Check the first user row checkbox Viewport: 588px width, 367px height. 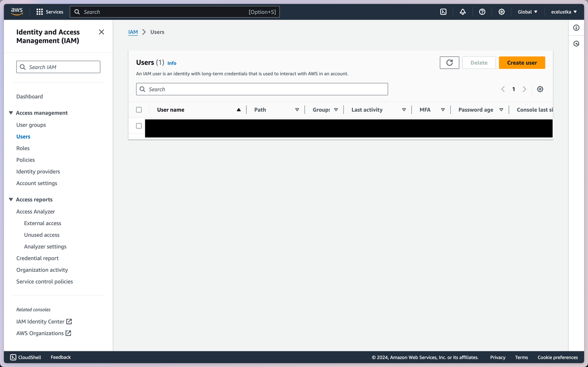click(x=139, y=126)
